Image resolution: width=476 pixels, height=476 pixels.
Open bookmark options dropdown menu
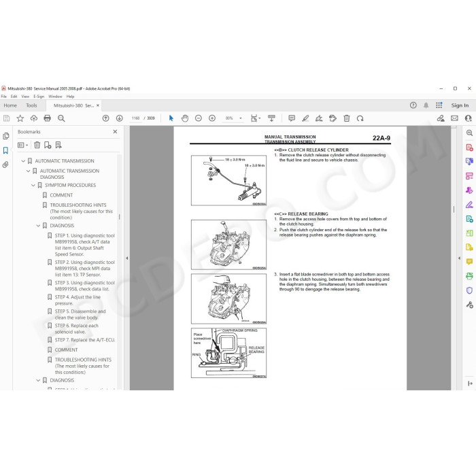(22, 145)
